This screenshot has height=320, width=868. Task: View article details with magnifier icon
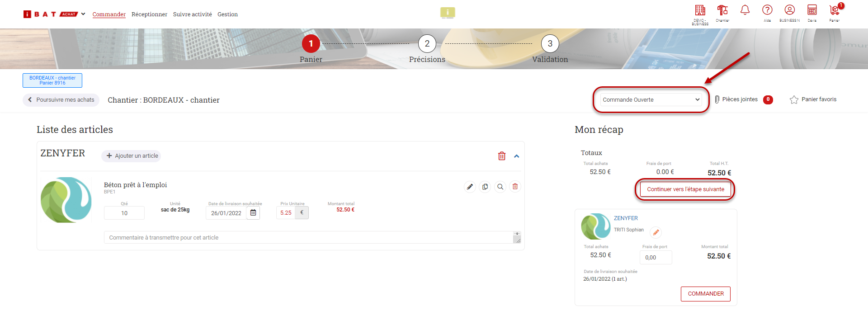point(500,187)
